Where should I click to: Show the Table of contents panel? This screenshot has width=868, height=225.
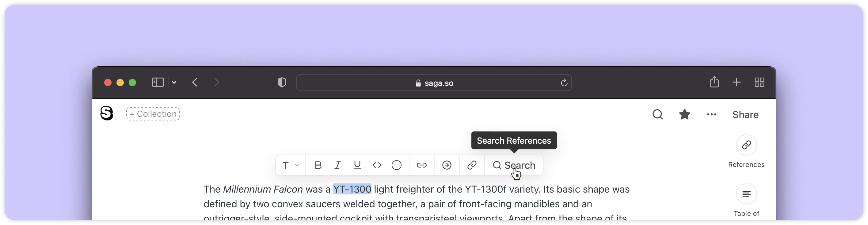click(746, 194)
